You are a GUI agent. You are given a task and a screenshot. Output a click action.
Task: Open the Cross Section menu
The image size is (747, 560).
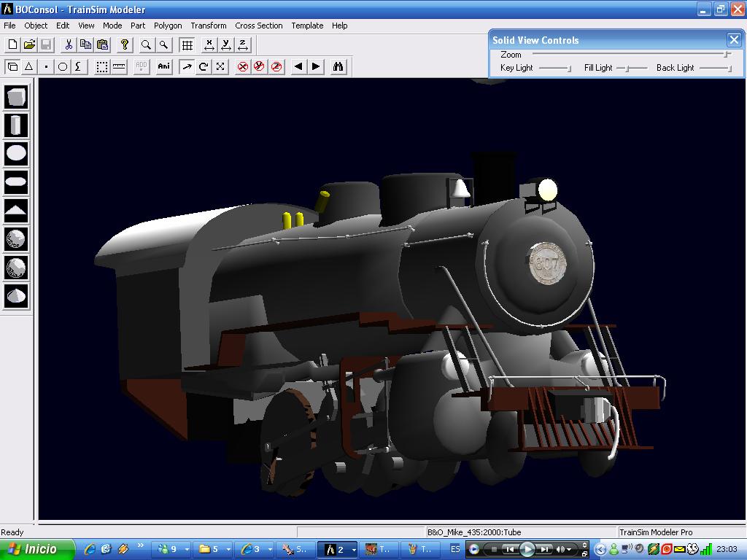point(258,26)
